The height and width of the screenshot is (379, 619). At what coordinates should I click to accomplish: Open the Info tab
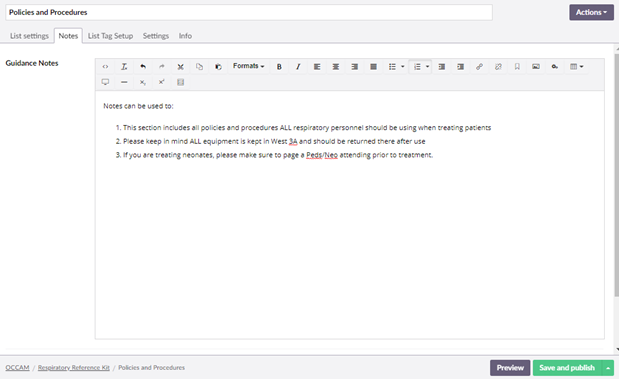185,36
